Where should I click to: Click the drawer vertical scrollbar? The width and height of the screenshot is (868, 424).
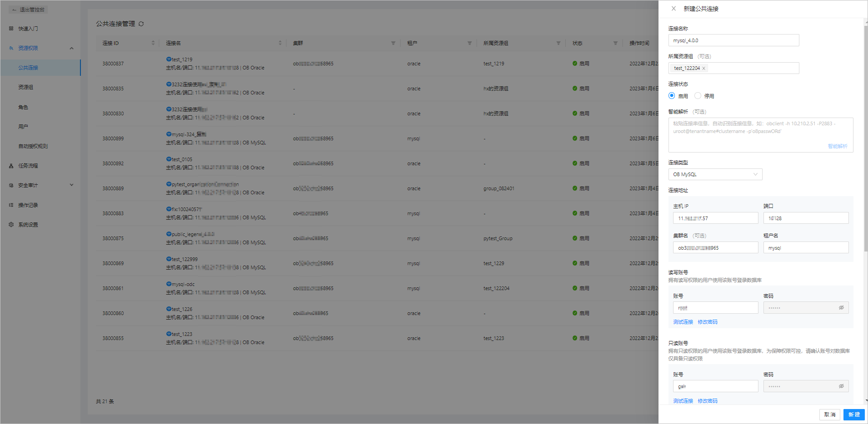[866, 138]
